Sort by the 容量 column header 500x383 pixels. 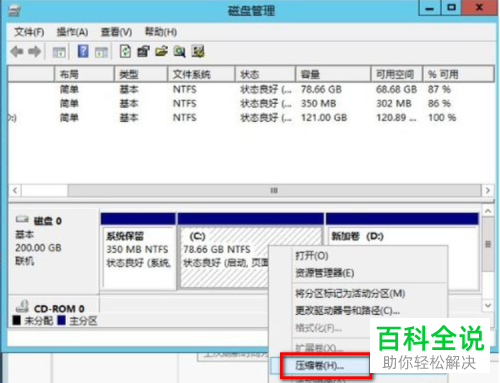334,74
